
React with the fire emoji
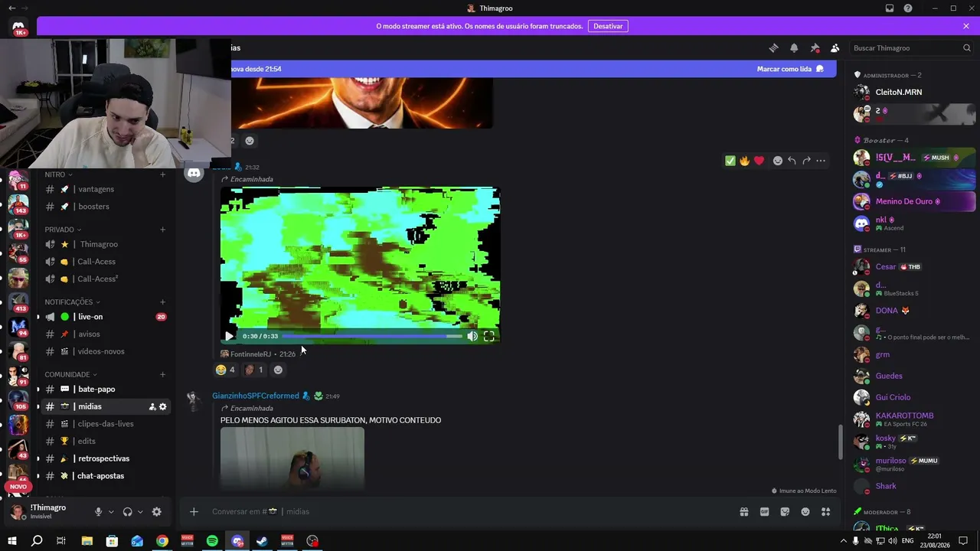(x=744, y=161)
